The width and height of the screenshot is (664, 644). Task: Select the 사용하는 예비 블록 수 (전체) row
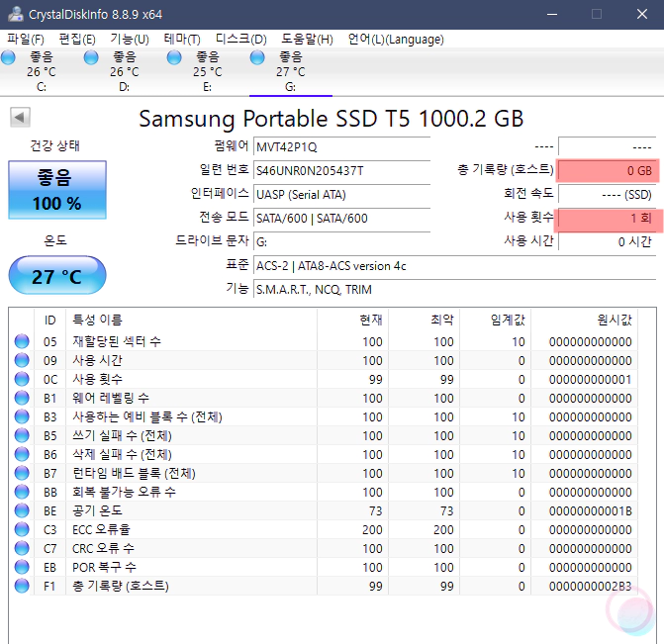tap(324, 416)
